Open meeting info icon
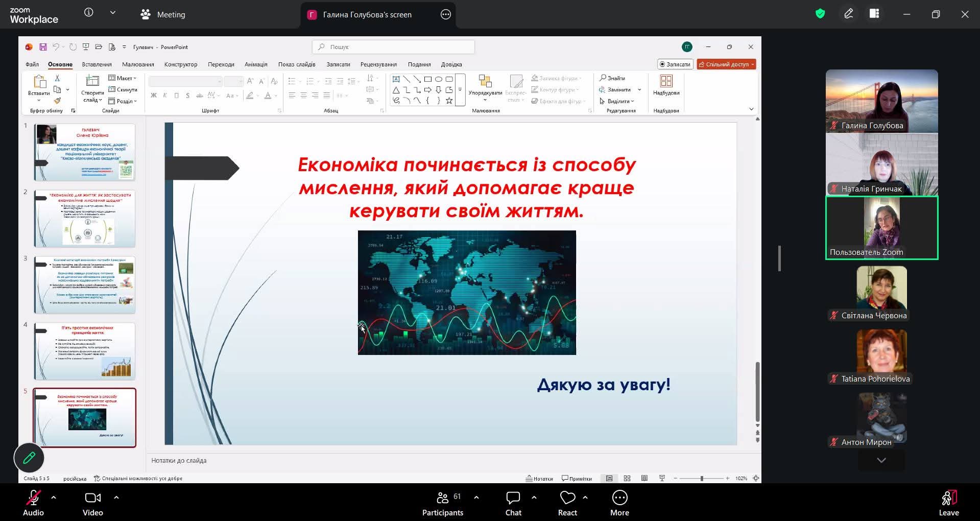The width and height of the screenshot is (980, 521). click(x=89, y=13)
